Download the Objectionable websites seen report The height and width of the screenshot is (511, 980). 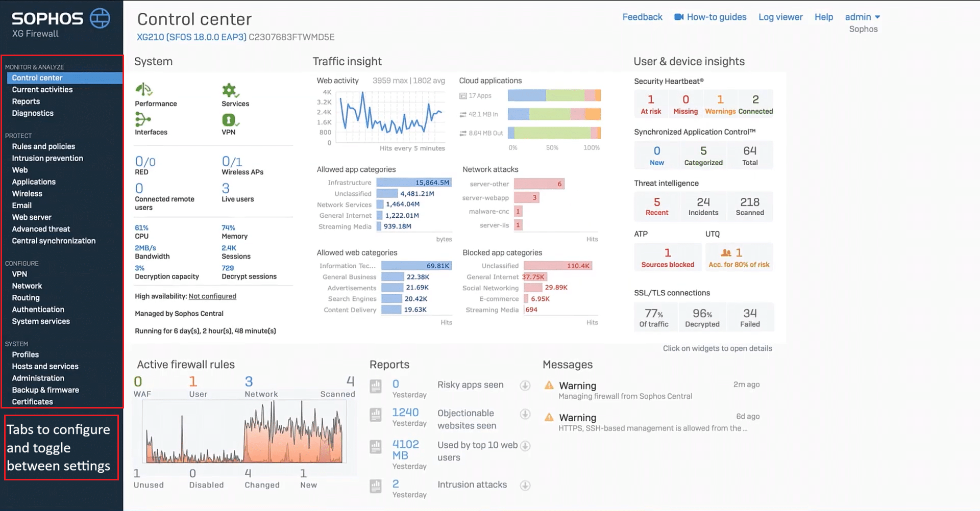[x=525, y=414]
